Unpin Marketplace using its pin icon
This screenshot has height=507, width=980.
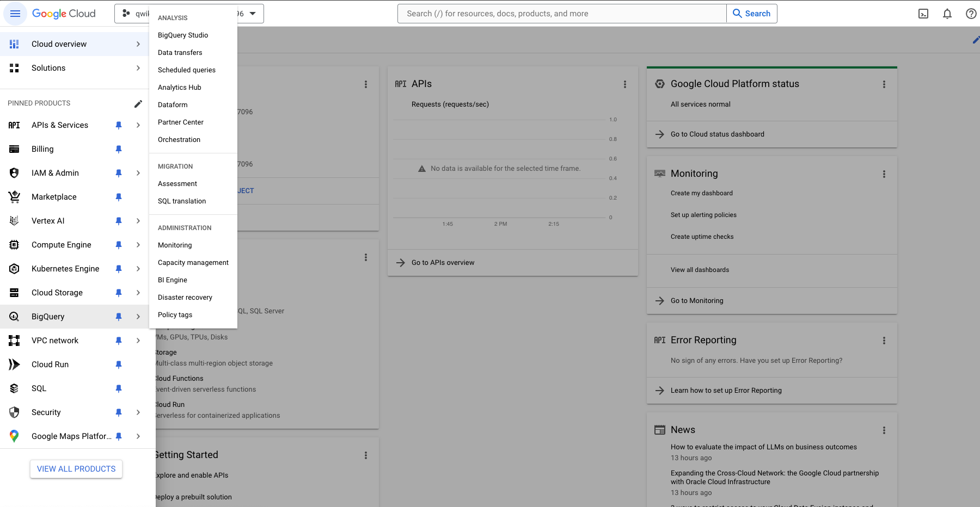[119, 197]
